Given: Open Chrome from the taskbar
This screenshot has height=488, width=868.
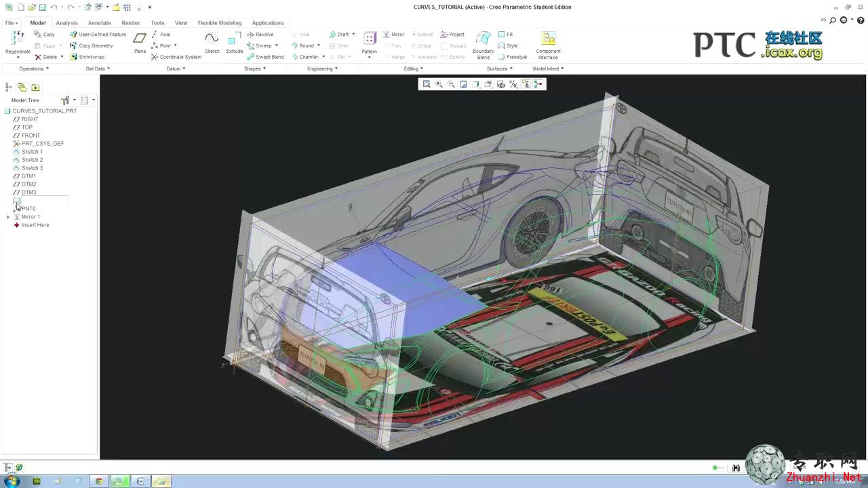Looking at the screenshot, I should point(99,481).
